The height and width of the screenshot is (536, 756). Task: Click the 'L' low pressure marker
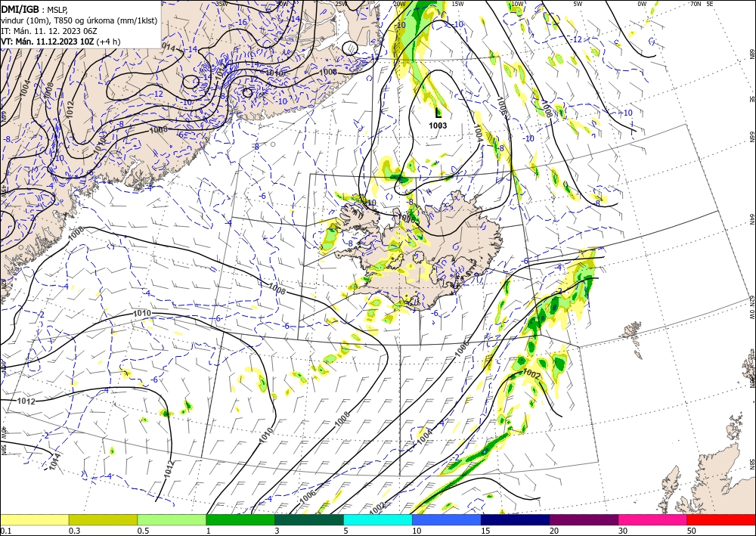438,113
